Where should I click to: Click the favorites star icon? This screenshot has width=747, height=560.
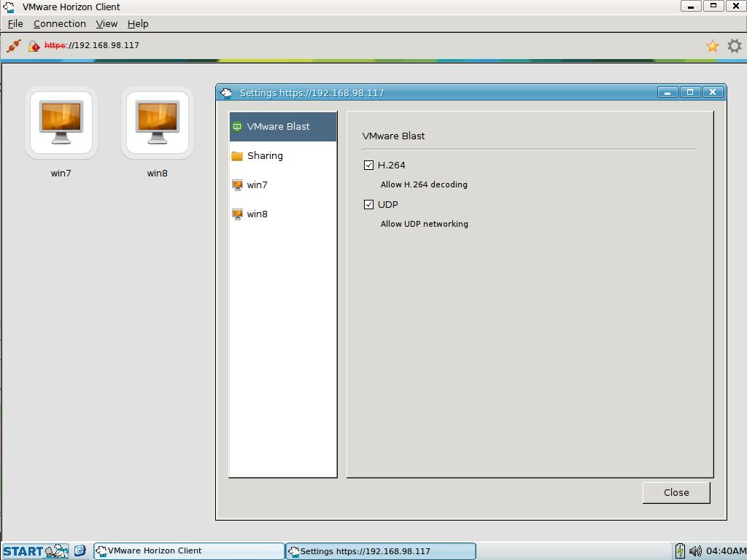tap(712, 45)
